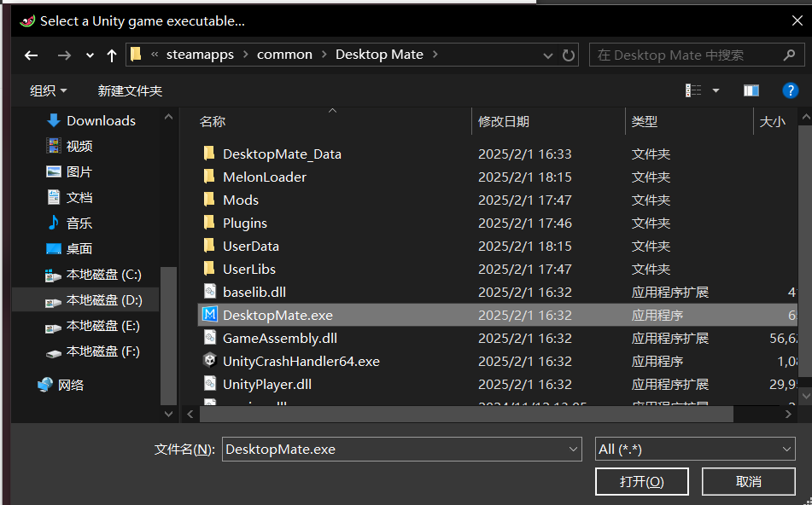Open the All (*.*) file type dropdown
The height and width of the screenshot is (505, 812).
695,449
